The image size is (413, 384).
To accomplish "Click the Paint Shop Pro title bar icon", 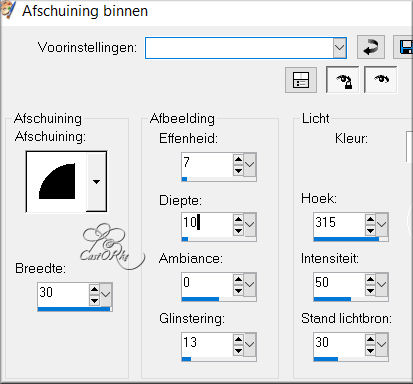I will point(7,10).
